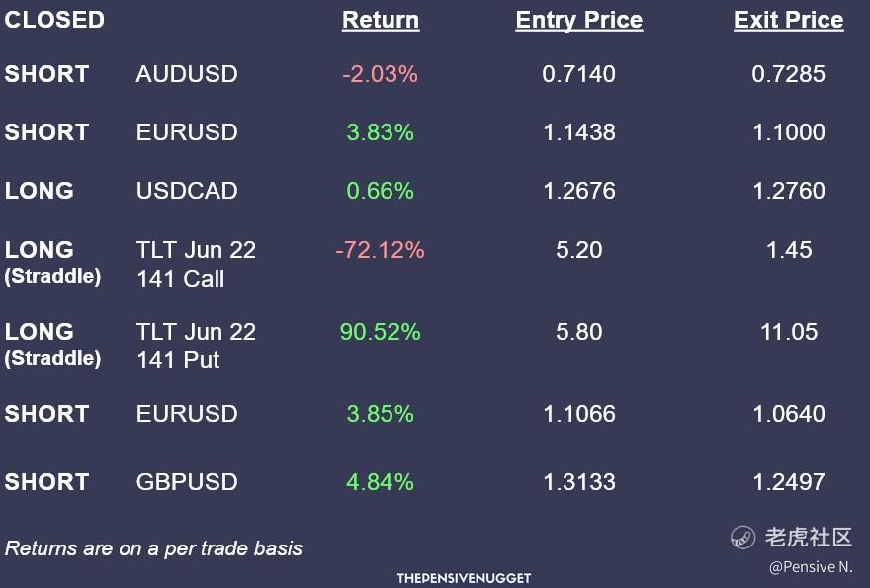Click the TLT Jun 22 141 Call row
Image resolution: width=870 pixels, height=588 pixels.
click(196, 264)
